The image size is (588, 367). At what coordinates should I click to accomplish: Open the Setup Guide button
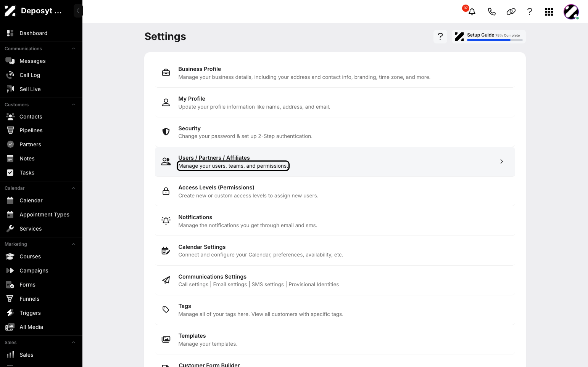coord(489,36)
